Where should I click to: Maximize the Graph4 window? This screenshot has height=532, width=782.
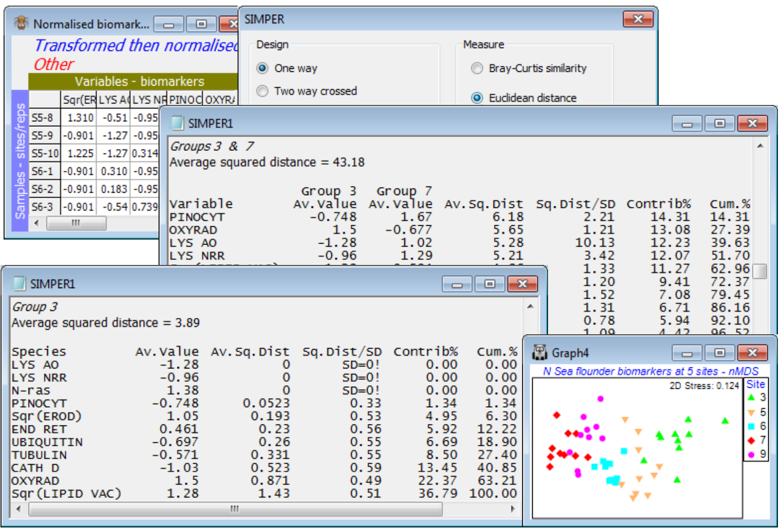click(719, 353)
